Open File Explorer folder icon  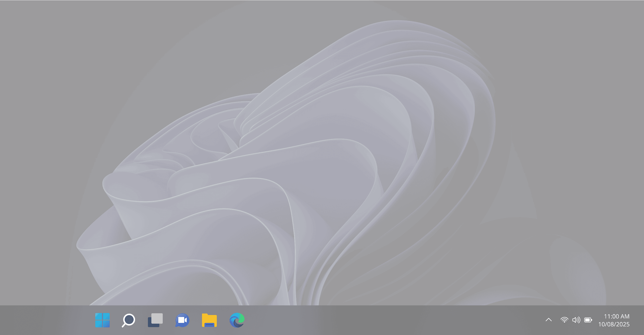click(209, 320)
